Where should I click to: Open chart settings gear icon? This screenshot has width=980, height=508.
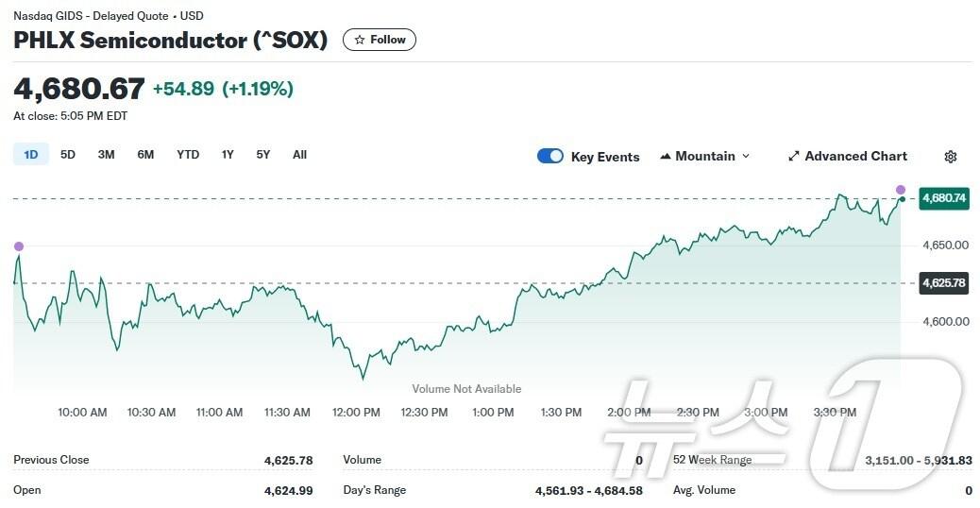click(x=951, y=157)
